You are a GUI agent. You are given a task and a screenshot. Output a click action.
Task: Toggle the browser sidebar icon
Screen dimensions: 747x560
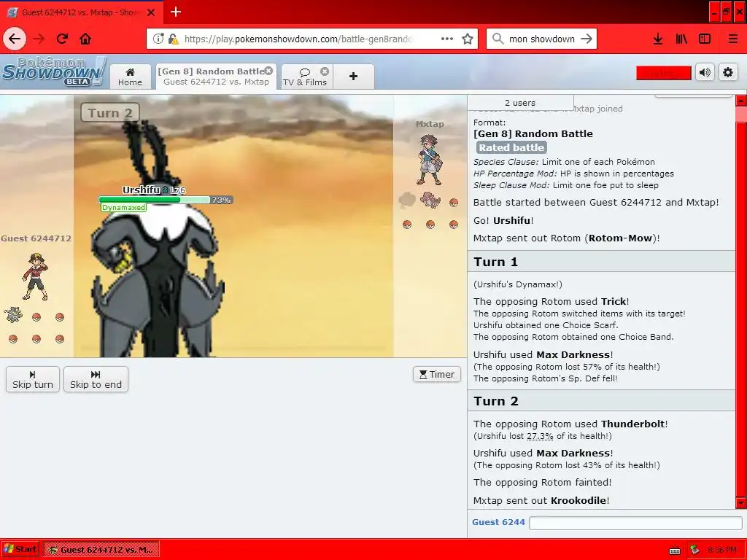[705, 39]
